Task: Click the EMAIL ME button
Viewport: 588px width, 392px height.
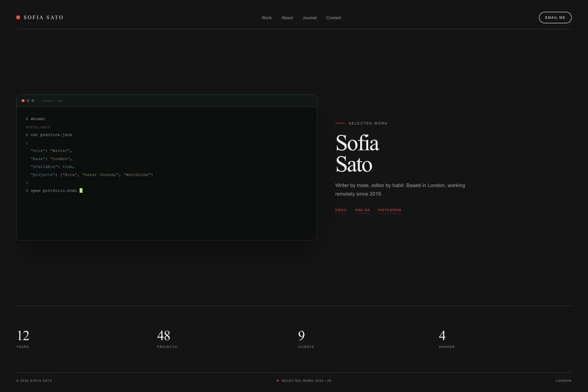Action: 555,18
